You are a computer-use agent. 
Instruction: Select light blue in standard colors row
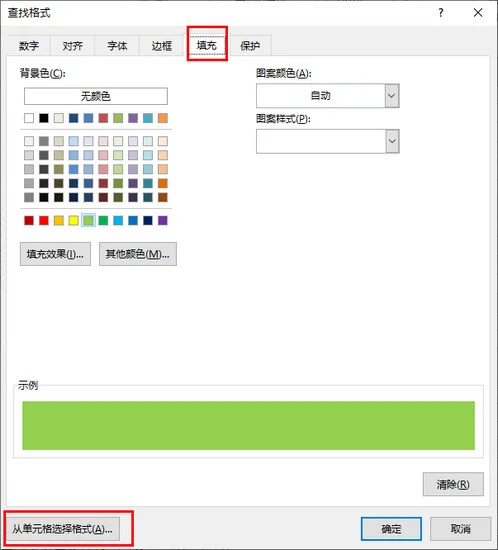[x=118, y=220]
